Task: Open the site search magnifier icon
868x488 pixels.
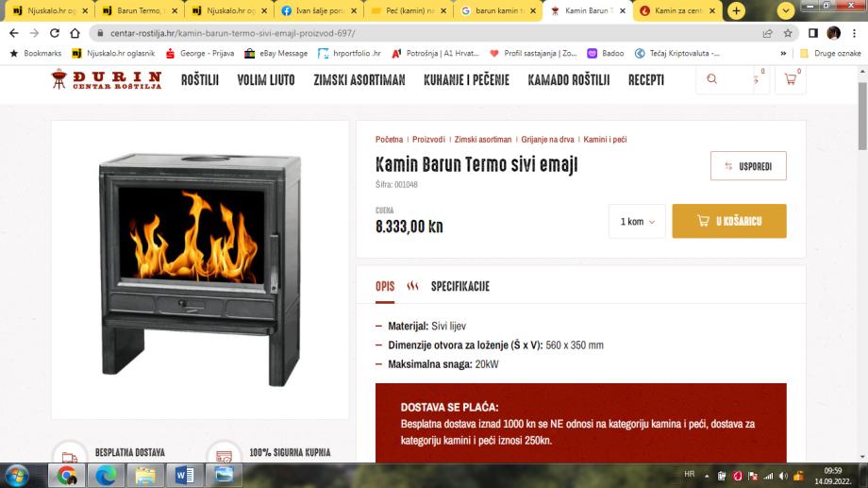Action: pos(712,79)
